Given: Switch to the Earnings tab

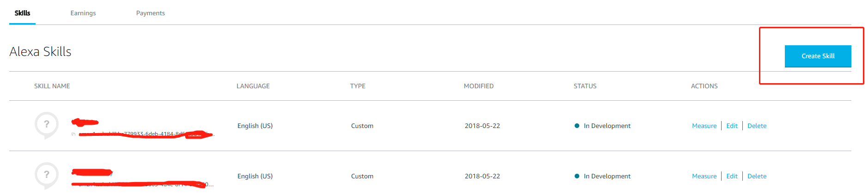Looking at the screenshot, I should point(83,13).
